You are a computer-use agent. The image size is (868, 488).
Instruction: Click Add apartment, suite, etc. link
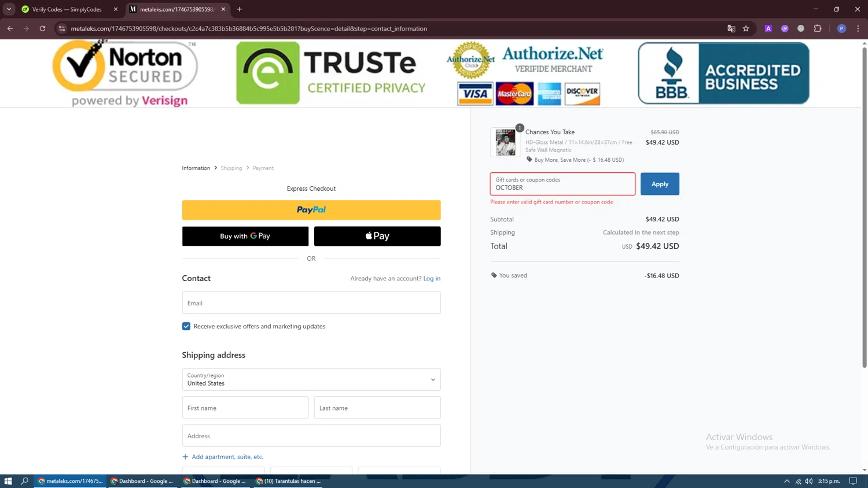(x=223, y=457)
